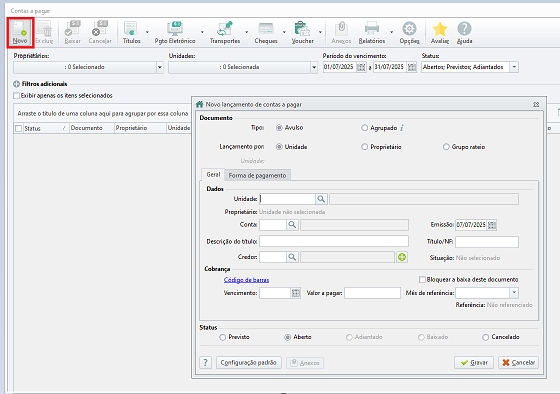This screenshot has width=560, height=394.
Task: Expand the Títulos dropdown arrow
Action: (x=147, y=33)
